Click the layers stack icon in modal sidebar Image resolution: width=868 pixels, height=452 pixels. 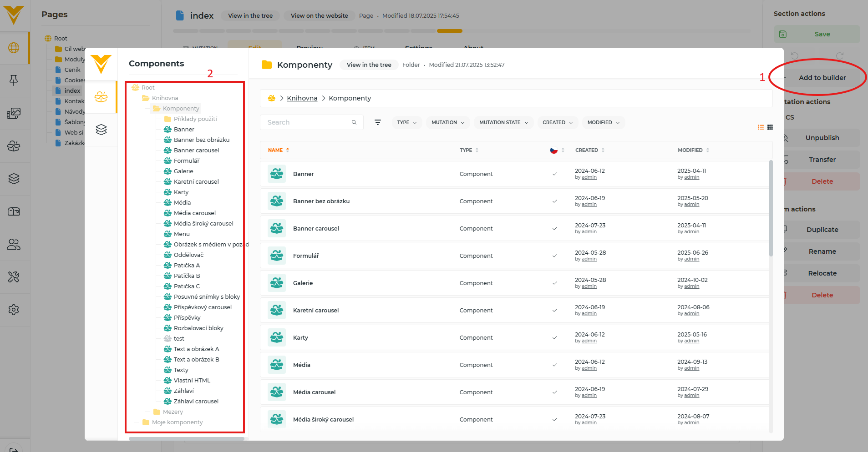101,130
